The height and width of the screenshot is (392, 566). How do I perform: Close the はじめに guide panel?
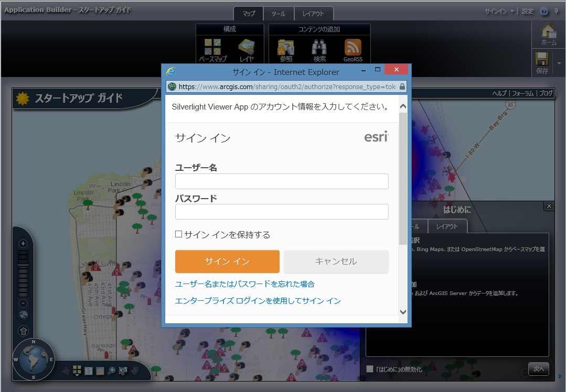(x=549, y=206)
